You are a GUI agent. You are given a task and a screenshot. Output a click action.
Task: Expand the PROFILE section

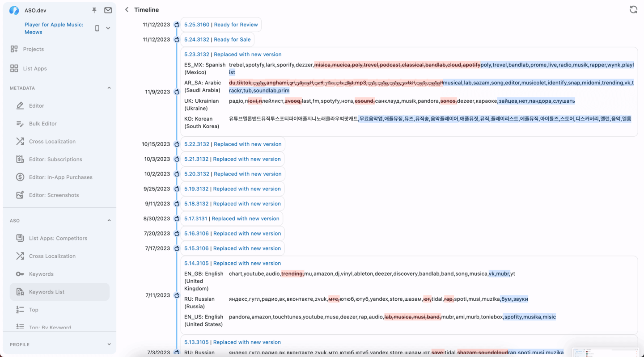(x=109, y=344)
